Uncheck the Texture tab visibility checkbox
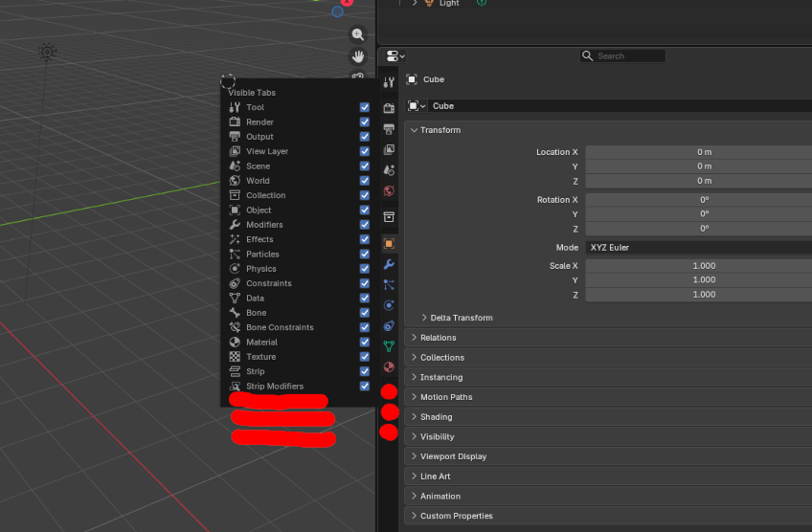The height and width of the screenshot is (532, 812). pyautogui.click(x=365, y=357)
